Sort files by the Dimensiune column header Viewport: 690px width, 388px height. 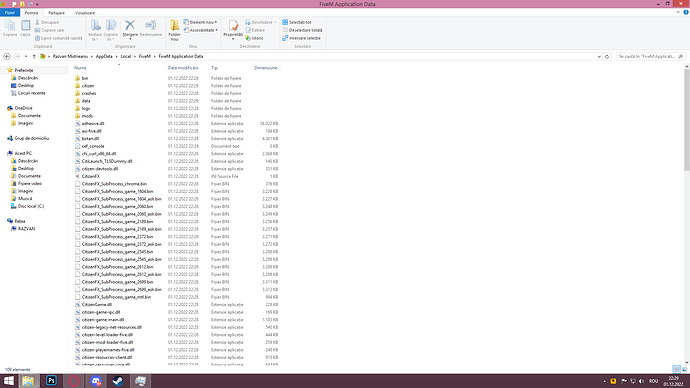click(265, 68)
